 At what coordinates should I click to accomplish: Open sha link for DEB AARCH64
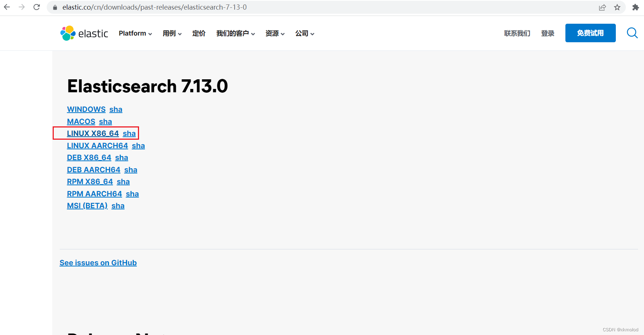[x=131, y=170]
